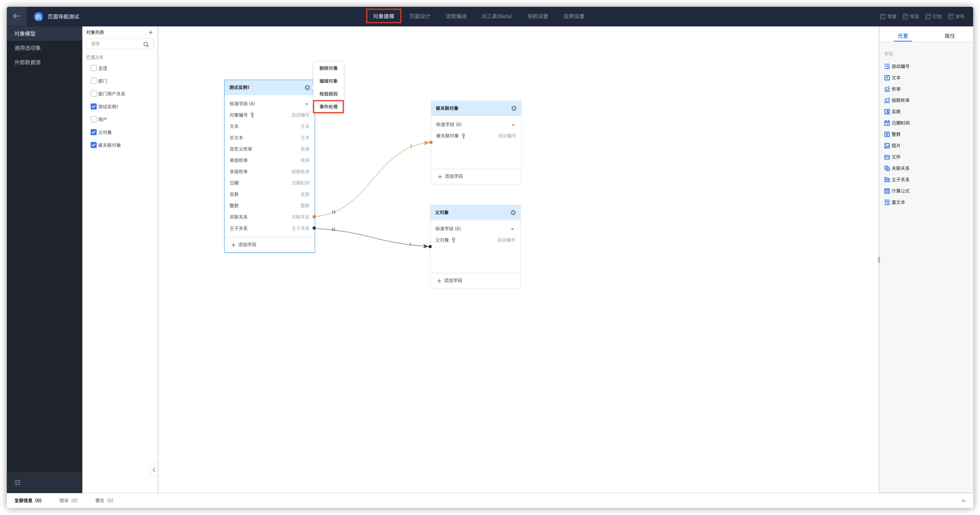This screenshot has width=980, height=515.
Task: Click the 预览 toolbar button
Action: pos(911,16)
